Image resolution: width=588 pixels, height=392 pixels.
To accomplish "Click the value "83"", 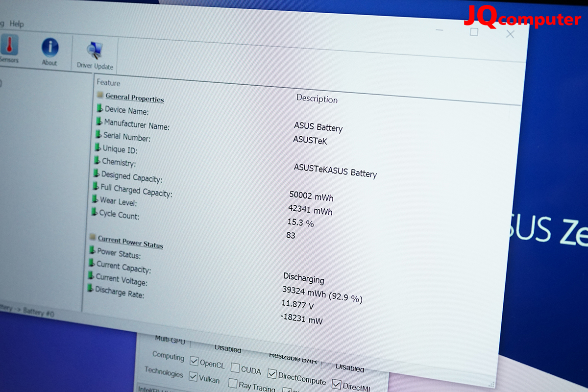I will 291,235.
